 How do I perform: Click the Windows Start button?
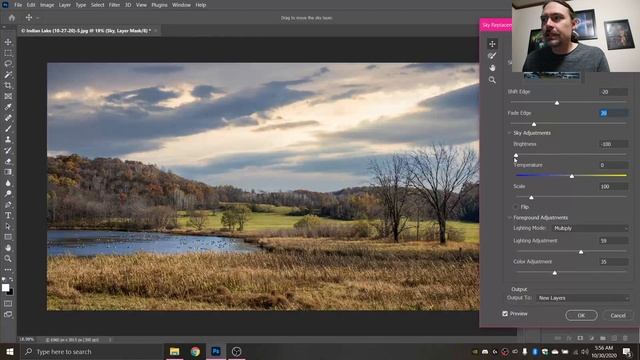pyautogui.click(x=9, y=351)
